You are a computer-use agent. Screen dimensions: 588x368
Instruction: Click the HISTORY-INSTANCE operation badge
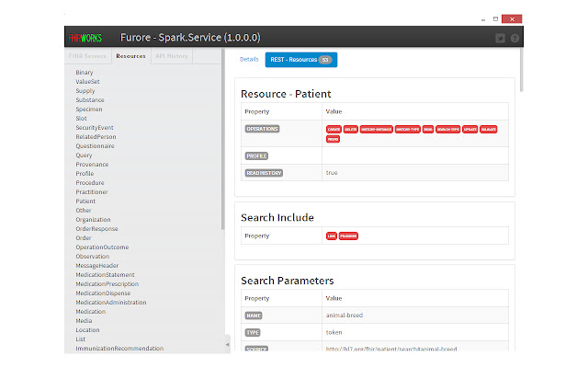coord(377,129)
